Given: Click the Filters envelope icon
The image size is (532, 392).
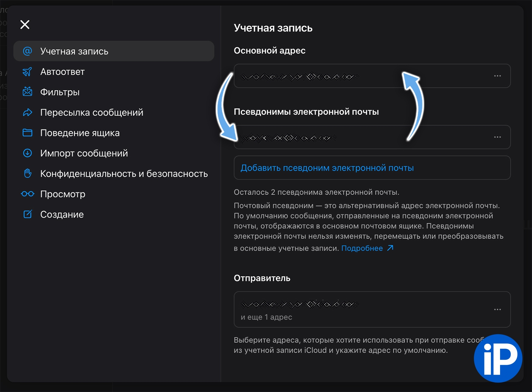Looking at the screenshot, I should click(27, 92).
